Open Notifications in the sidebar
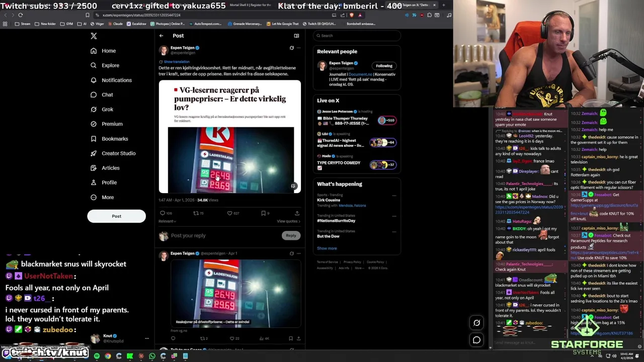Image resolution: width=644 pixels, height=362 pixels. (111, 80)
